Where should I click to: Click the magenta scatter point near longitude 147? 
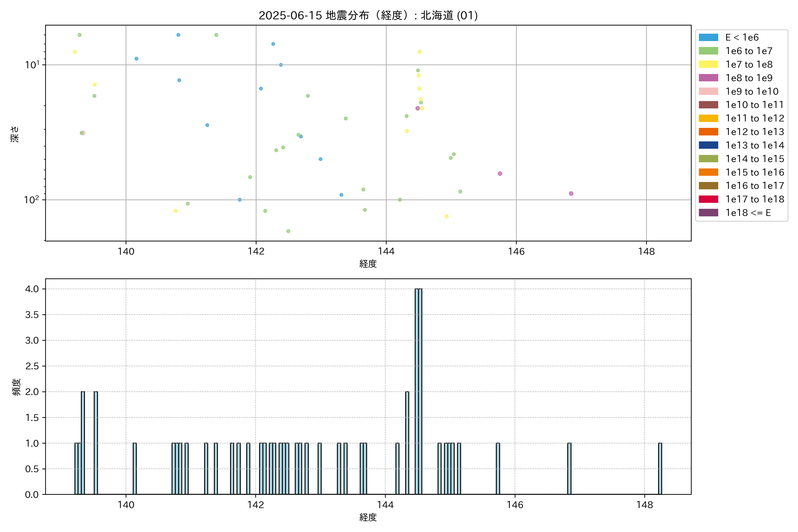coord(571,193)
